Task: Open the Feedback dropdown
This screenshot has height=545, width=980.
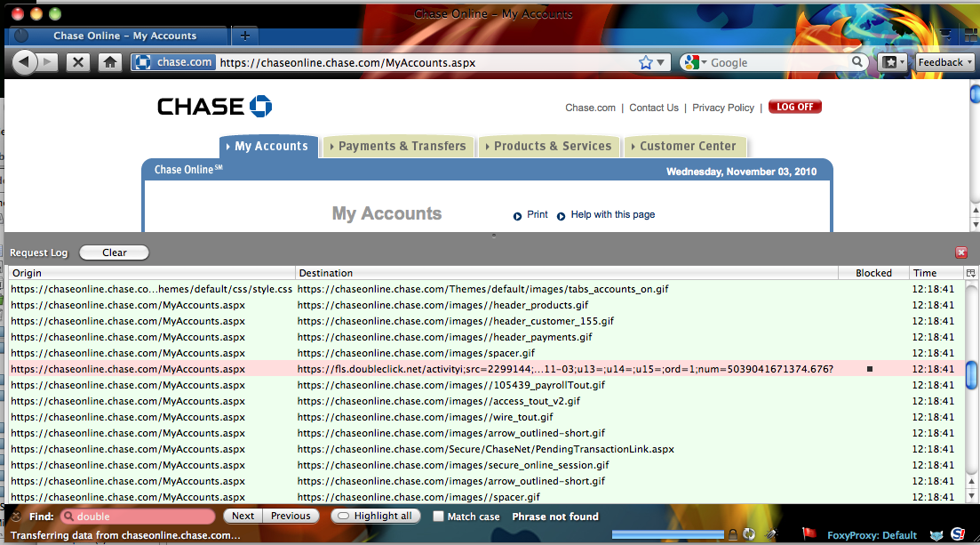Action: click(x=945, y=62)
